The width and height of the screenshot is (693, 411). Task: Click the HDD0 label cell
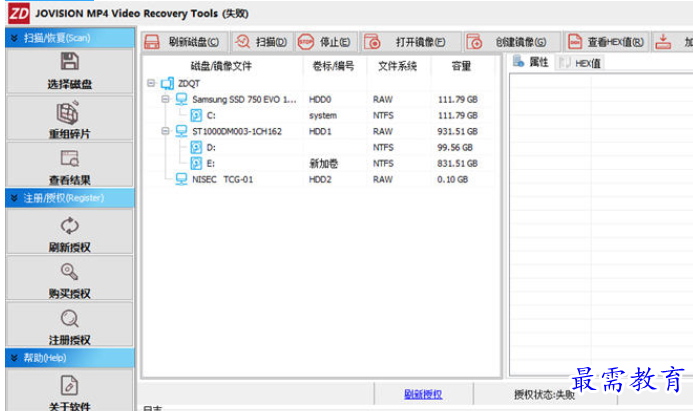320,99
